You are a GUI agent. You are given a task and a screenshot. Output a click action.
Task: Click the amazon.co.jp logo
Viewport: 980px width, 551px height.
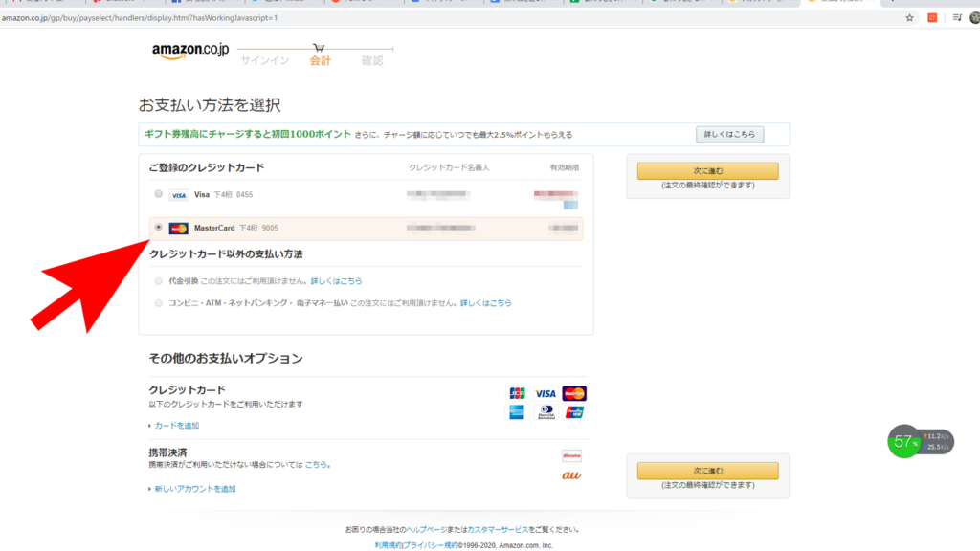coord(190,51)
